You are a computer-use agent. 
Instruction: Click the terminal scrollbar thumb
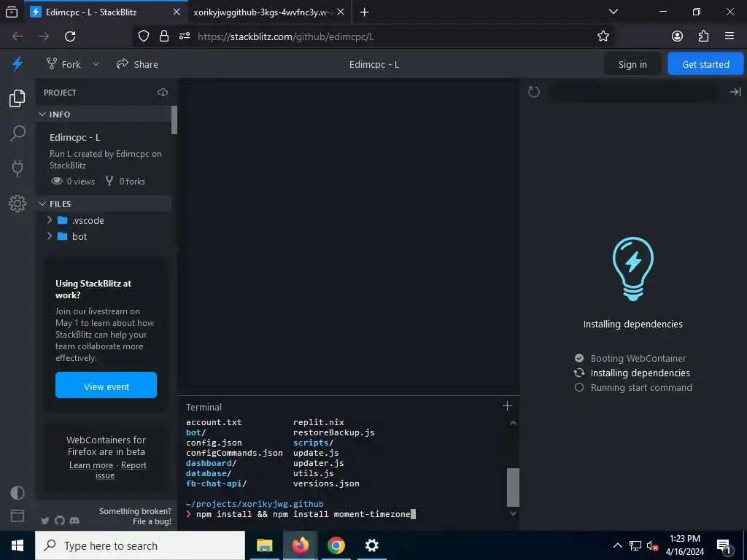click(513, 488)
